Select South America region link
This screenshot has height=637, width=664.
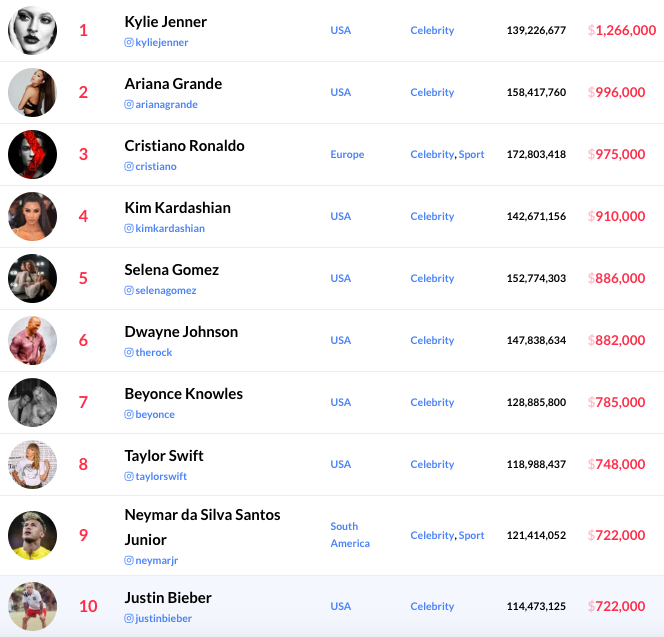tap(350, 535)
